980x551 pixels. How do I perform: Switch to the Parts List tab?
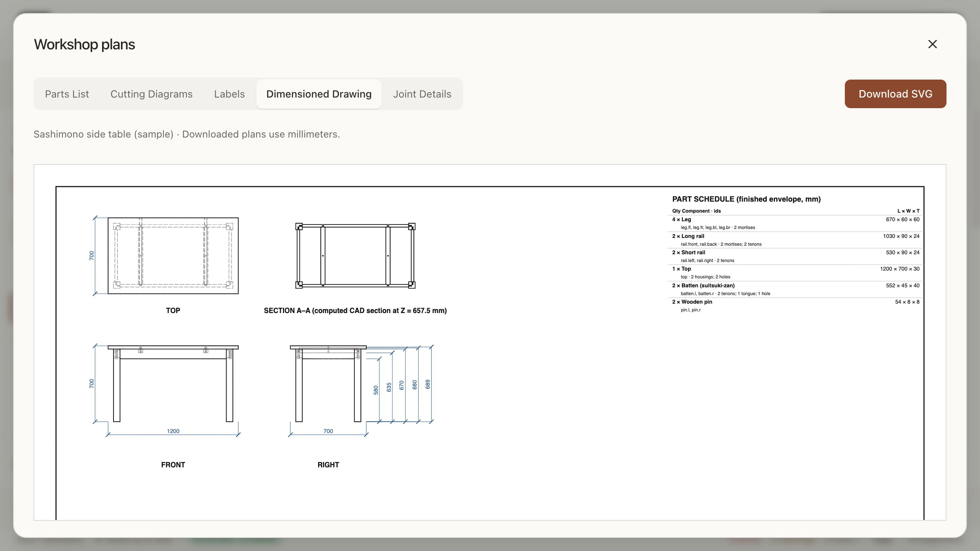[67, 94]
